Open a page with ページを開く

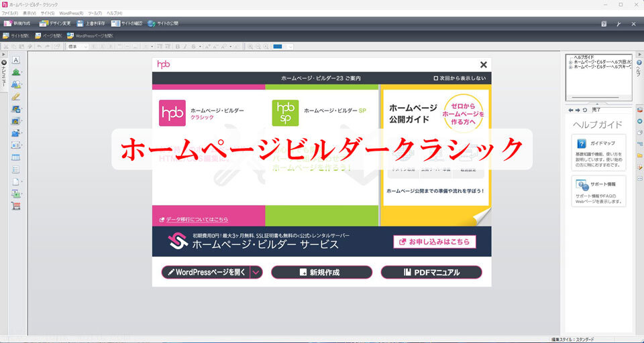click(x=48, y=36)
